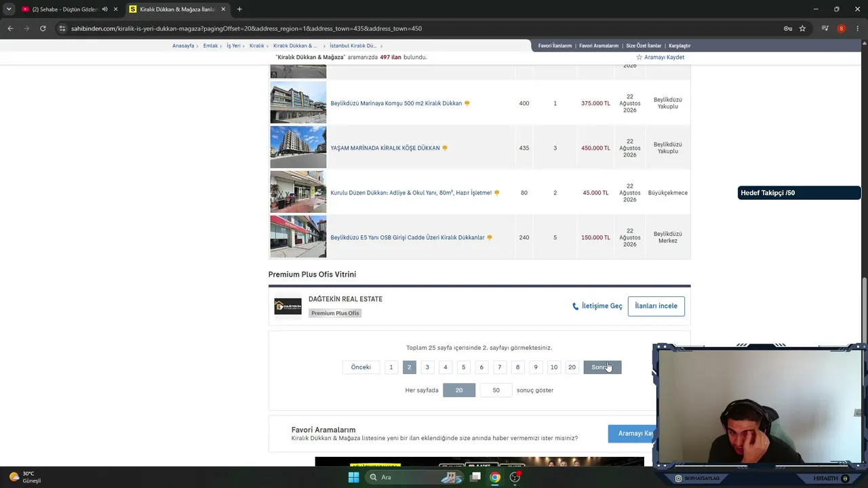
Task: Click İletişime Geç phone link
Action: 597,306
